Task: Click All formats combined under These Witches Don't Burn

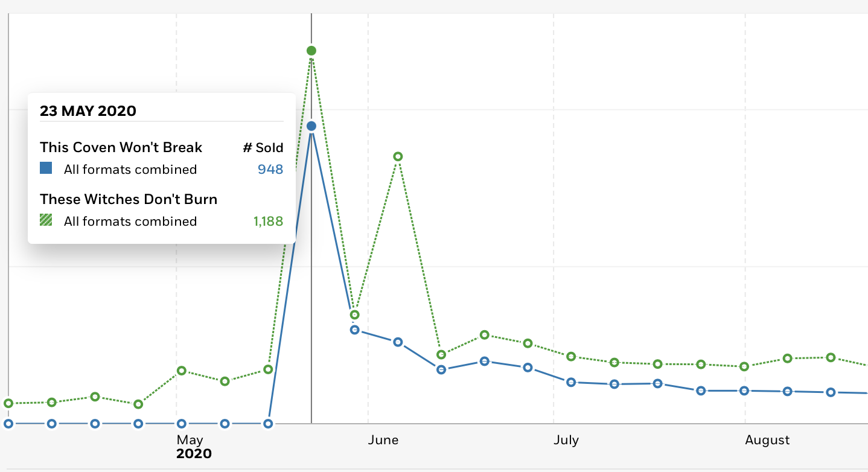Action: pos(130,222)
